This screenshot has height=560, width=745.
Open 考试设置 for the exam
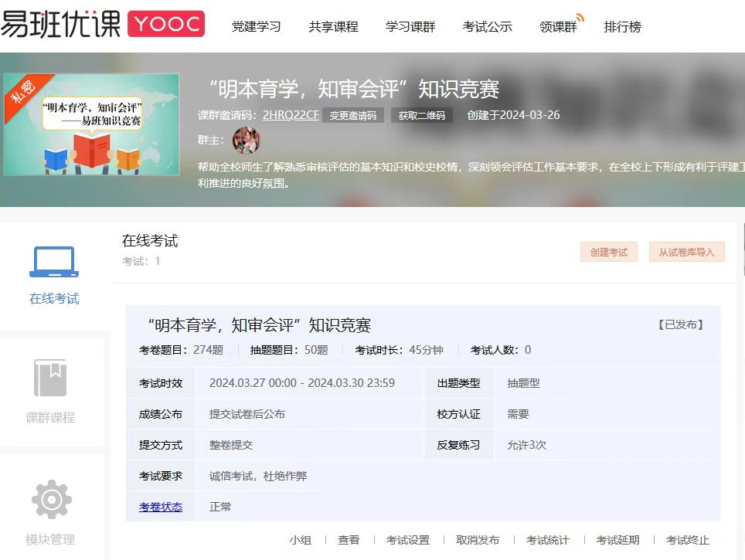(x=408, y=540)
